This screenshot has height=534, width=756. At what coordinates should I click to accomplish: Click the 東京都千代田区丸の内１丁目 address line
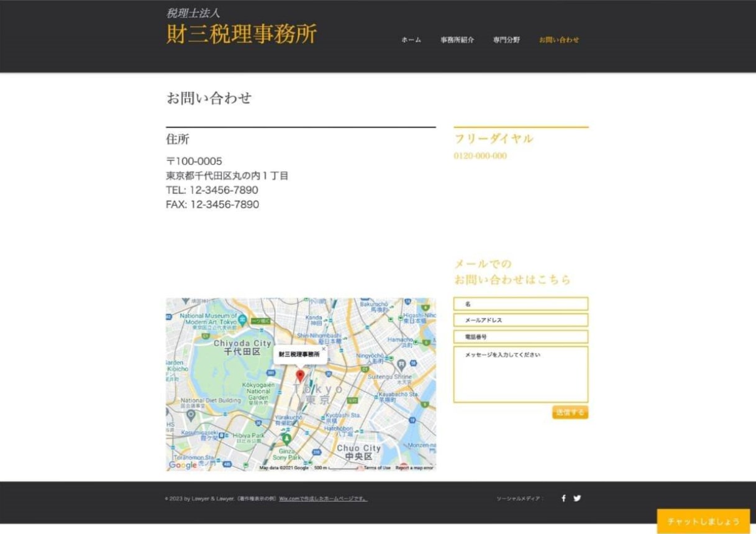click(227, 176)
